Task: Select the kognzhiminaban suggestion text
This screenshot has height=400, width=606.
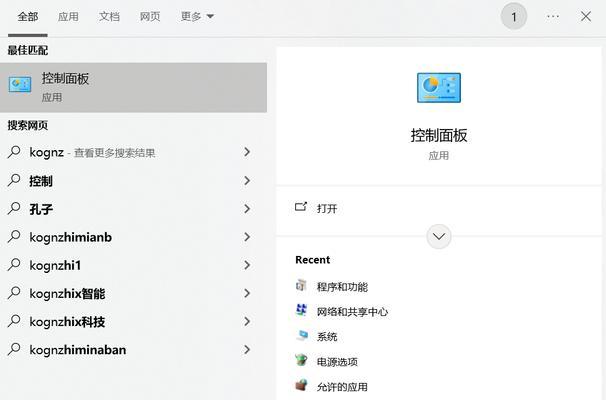Action: point(78,350)
